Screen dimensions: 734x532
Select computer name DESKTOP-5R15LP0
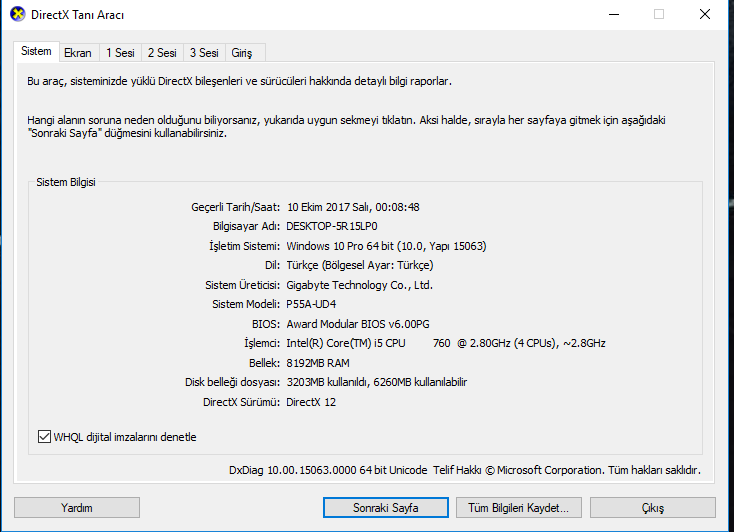click(332, 226)
